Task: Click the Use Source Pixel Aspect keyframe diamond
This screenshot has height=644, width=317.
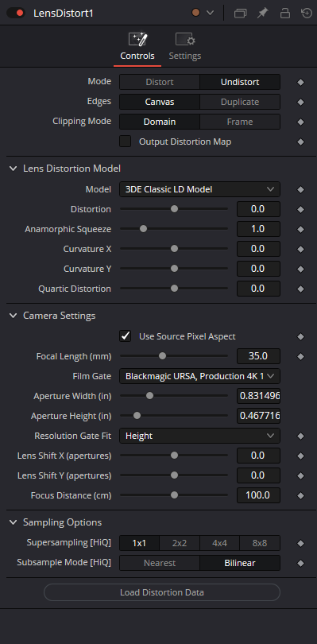Action: (300, 337)
